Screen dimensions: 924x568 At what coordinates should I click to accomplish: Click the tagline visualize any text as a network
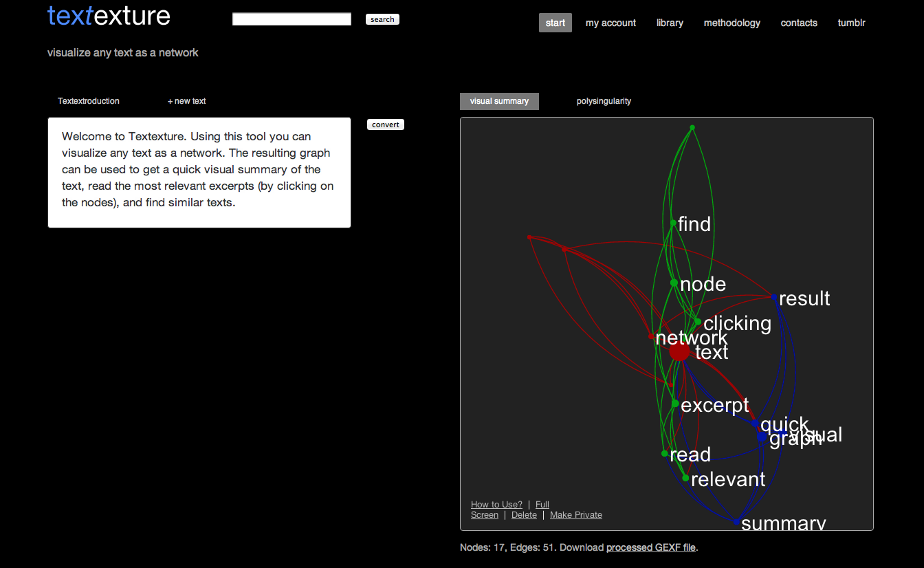click(x=123, y=53)
